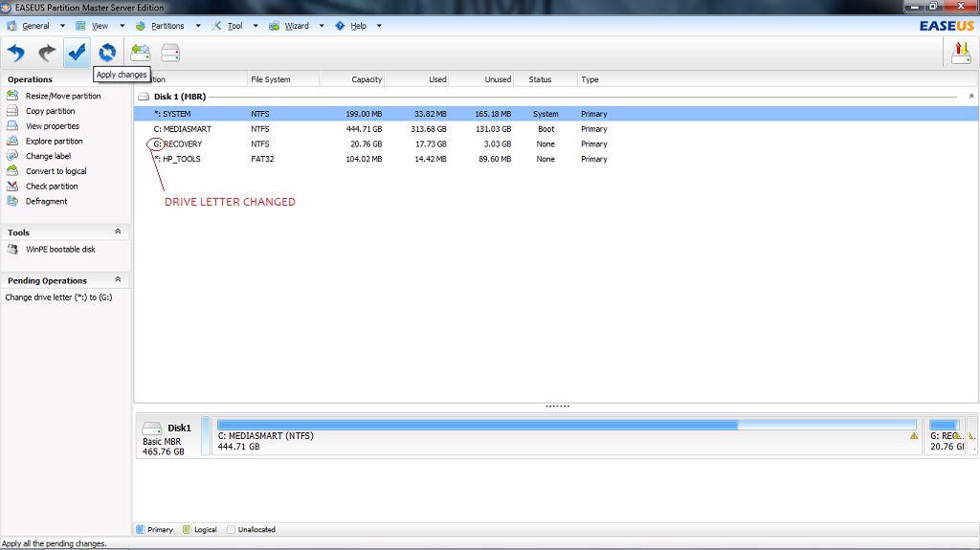Click the Status column header
The height and width of the screenshot is (550, 980).
546,79
